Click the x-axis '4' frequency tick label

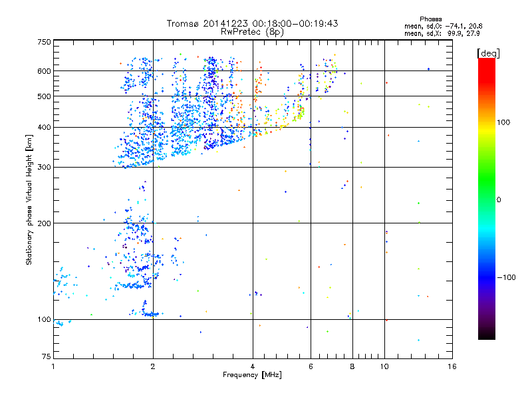click(x=253, y=366)
